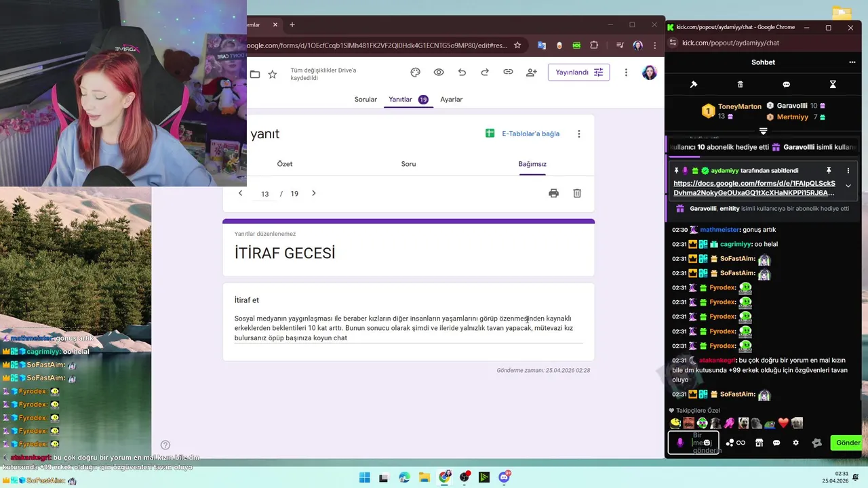Screen dimensions: 868x488
Task: Bookmark page with address bar star
Action: point(517,45)
